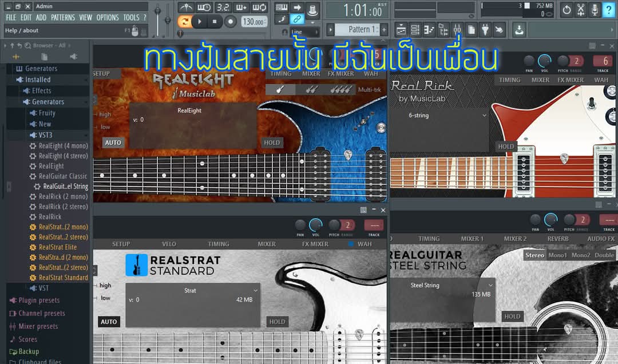Click the browser plugin database plug icon

click(74, 57)
